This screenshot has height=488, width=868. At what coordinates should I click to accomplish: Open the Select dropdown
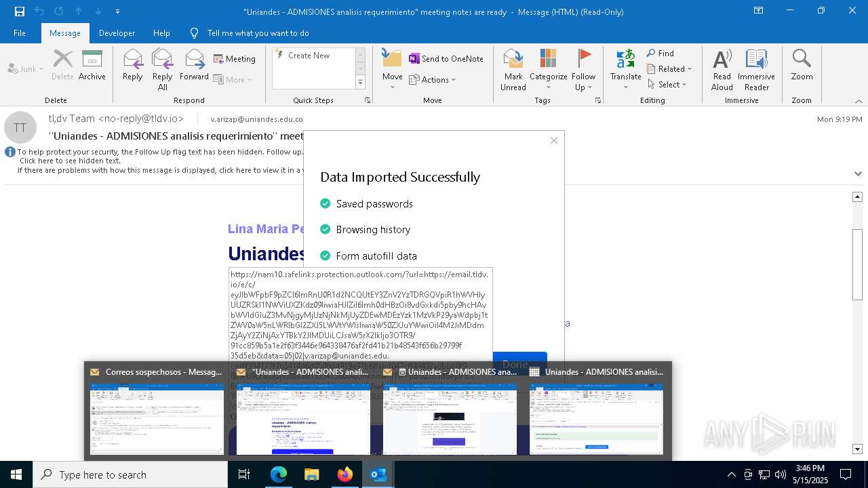tap(667, 85)
